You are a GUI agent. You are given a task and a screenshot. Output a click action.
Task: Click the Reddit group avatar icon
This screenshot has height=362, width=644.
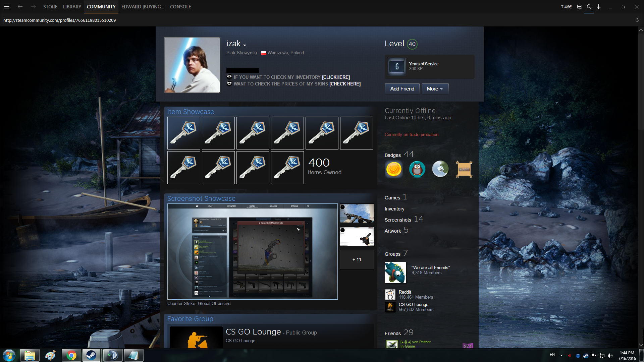pos(390,295)
